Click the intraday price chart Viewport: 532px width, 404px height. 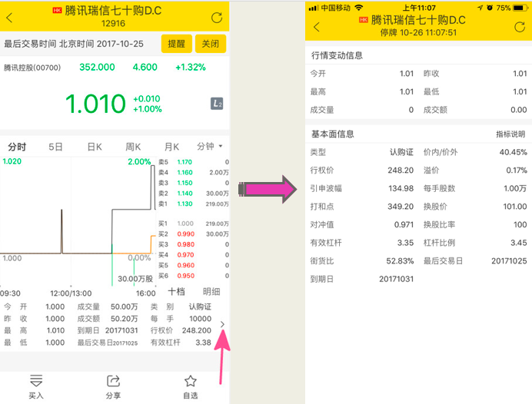pos(78,222)
